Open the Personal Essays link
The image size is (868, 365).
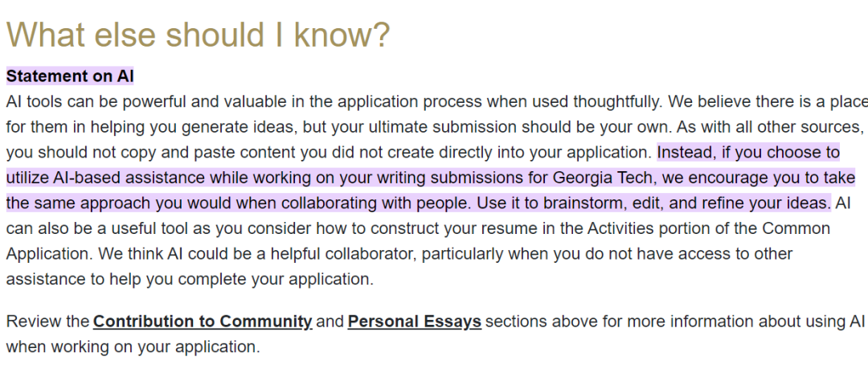coord(414,322)
